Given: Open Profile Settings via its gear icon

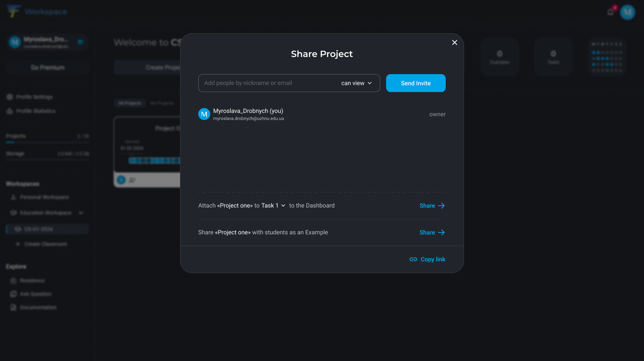Looking at the screenshot, I should [10, 97].
